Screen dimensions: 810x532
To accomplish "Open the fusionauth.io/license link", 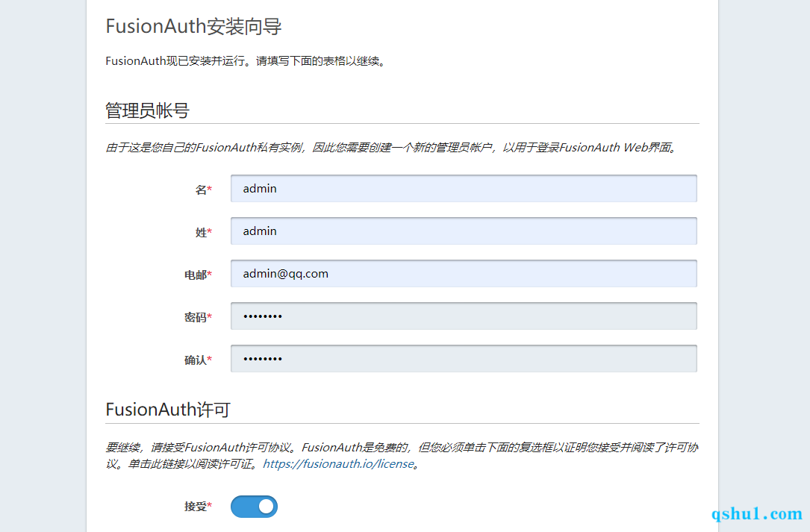I will point(338,464).
